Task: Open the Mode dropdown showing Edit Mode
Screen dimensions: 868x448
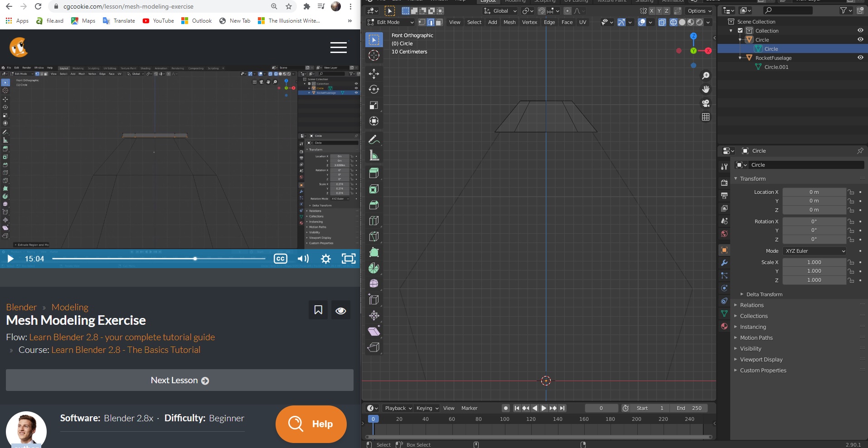Action: (x=391, y=22)
